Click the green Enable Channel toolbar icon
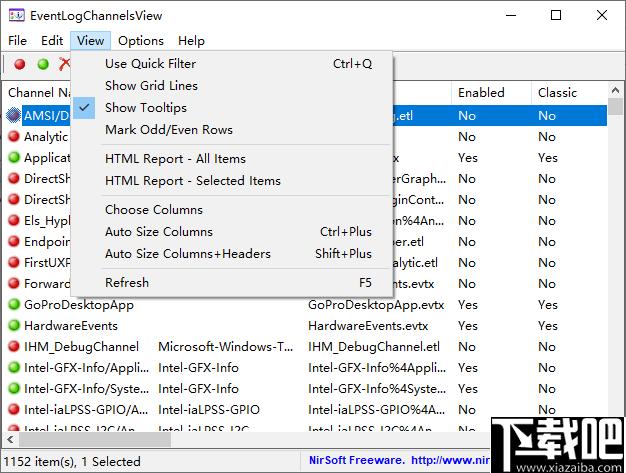 pos(43,64)
